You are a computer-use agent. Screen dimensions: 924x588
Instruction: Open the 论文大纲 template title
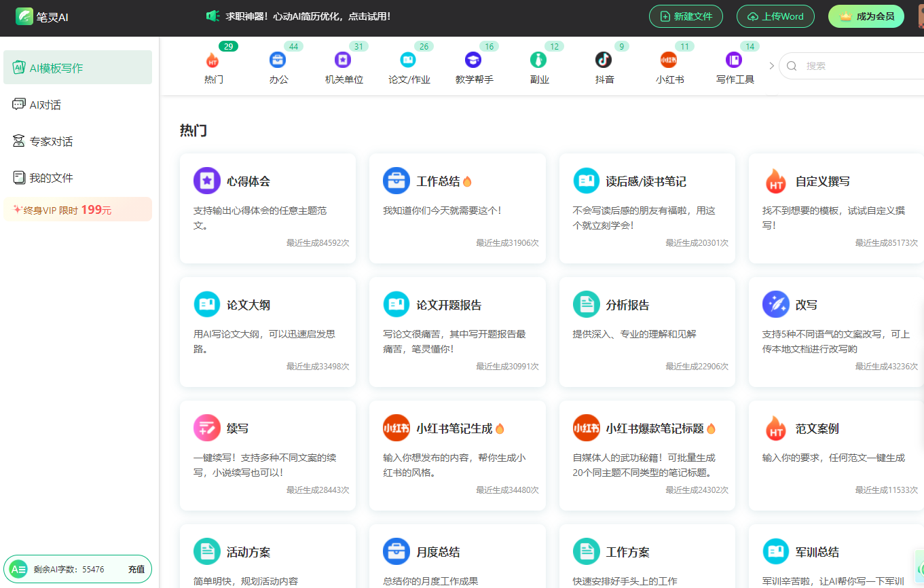click(248, 305)
